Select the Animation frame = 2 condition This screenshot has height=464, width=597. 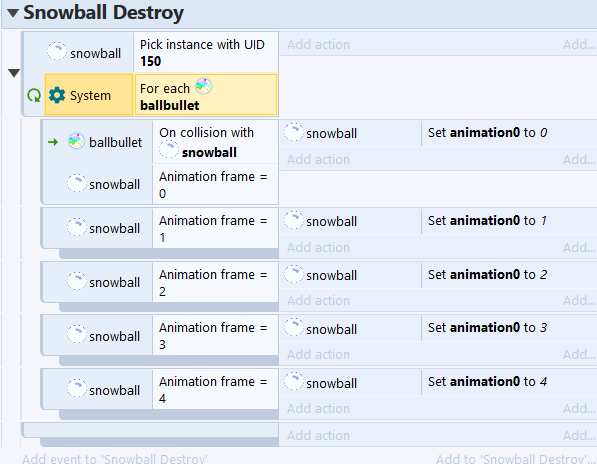click(x=215, y=283)
